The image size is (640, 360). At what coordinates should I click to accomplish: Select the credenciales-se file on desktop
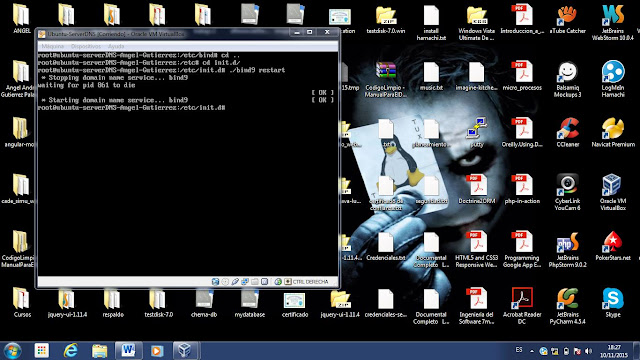386,303
